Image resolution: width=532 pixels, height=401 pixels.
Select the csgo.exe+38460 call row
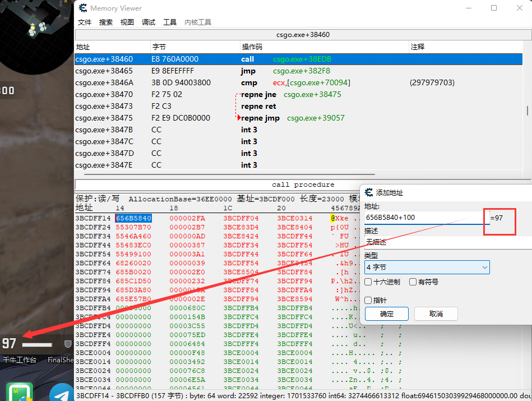click(299, 59)
